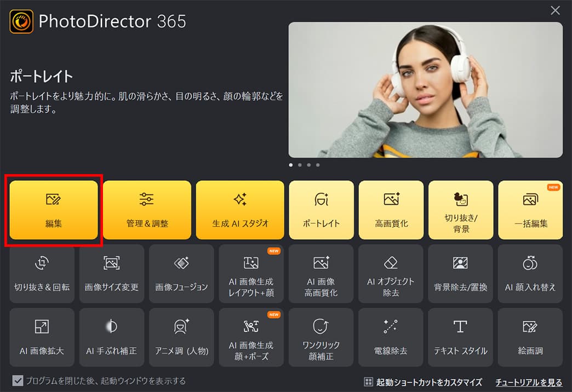The height and width of the screenshot is (392, 572).
Task: Open the 背景除去/置換 tool
Action: click(x=461, y=274)
